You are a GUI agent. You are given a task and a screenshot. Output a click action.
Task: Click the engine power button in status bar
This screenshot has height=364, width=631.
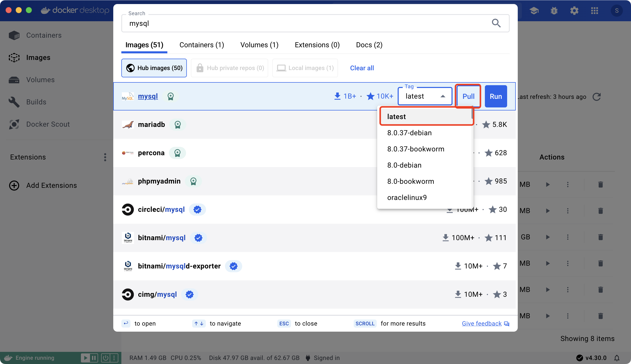105,358
